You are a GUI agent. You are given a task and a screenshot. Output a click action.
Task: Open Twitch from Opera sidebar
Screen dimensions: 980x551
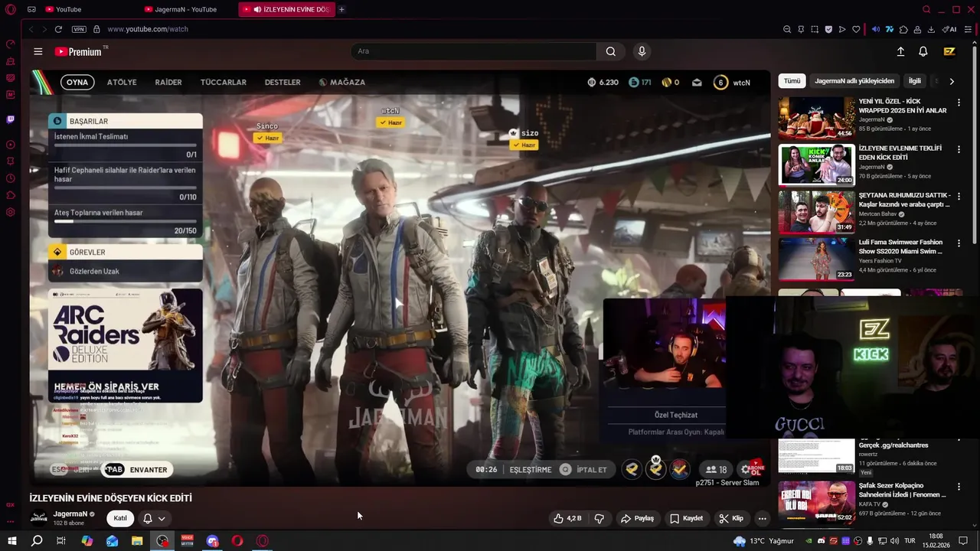click(x=11, y=119)
